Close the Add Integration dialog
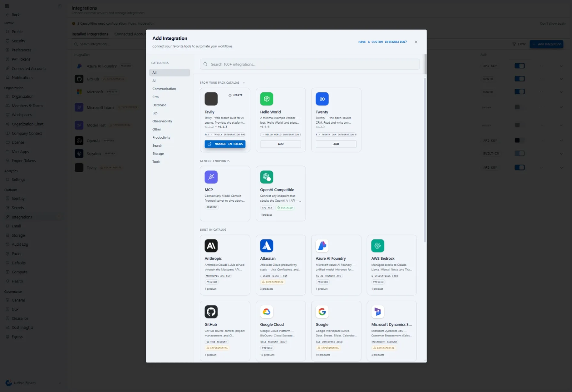Viewport: 572px width, 392px height. (416, 42)
